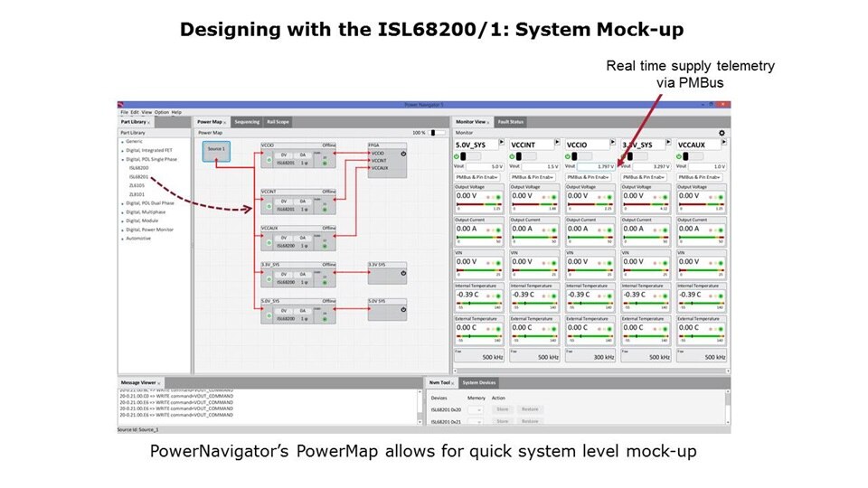Viewport: 868px width, 488px height.
Task: Click the green power icon under VCCAUX monitor
Action: tap(679, 156)
